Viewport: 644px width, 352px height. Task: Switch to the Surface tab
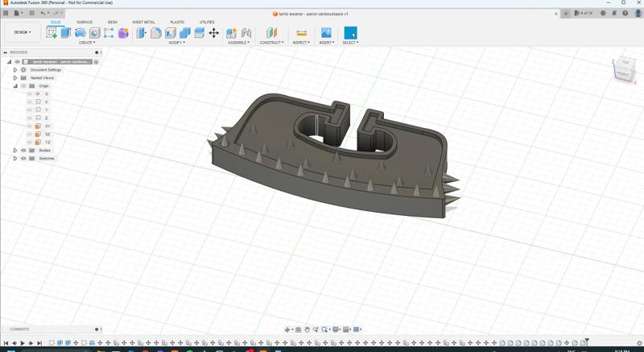click(85, 23)
